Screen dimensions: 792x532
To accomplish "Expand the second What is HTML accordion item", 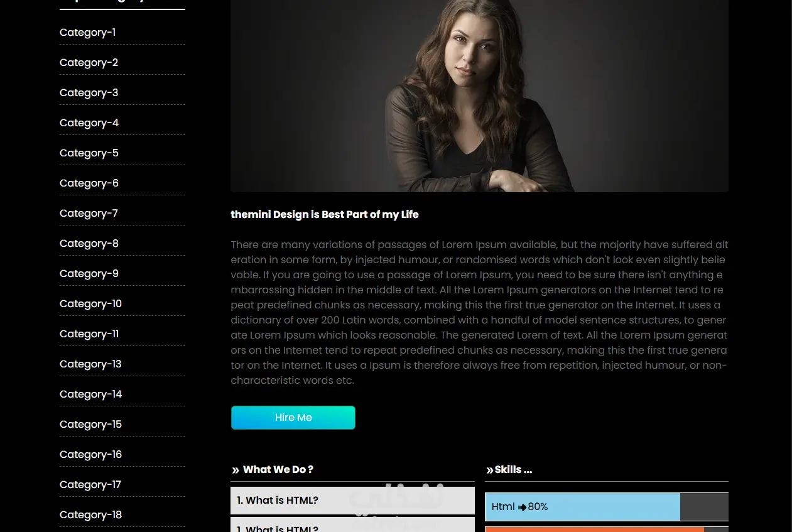I will click(x=352, y=525).
